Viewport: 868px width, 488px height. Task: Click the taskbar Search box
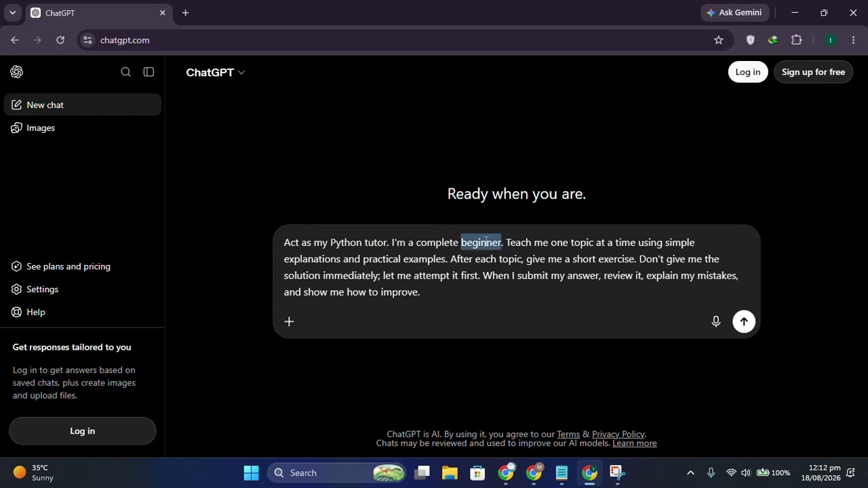tap(337, 473)
